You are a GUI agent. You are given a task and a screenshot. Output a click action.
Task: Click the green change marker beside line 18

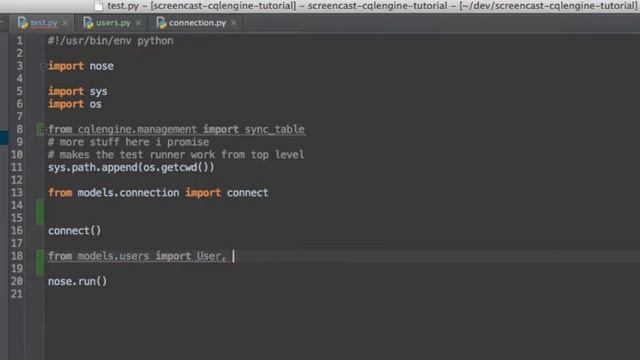coord(40,262)
